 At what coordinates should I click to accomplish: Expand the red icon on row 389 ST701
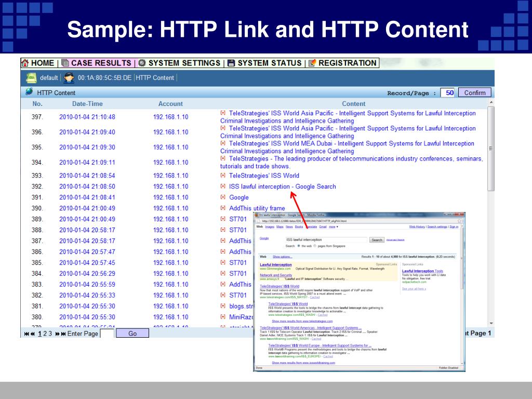pyautogui.click(x=223, y=219)
